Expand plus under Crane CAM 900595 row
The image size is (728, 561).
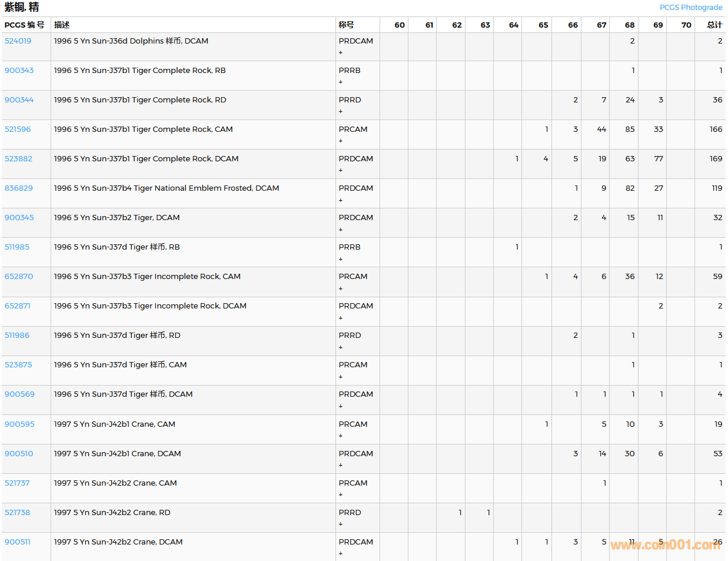coord(341,436)
